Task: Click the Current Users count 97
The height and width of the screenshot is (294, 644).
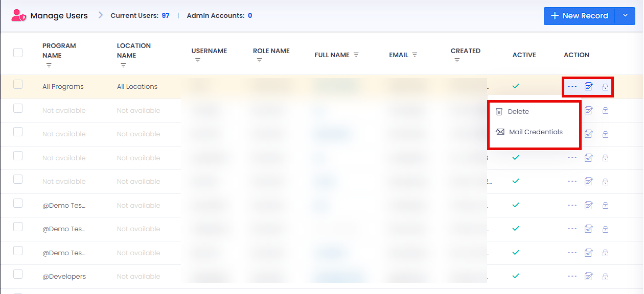Action: tap(166, 15)
